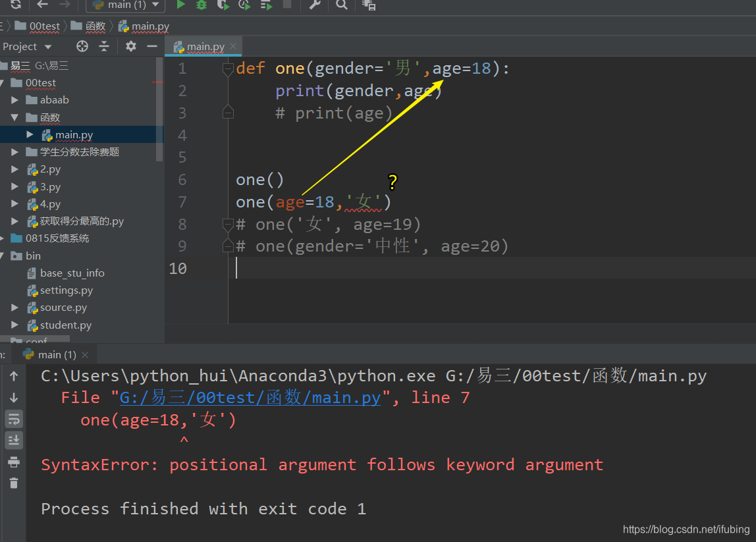Hide the Project tool window

click(x=152, y=46)
